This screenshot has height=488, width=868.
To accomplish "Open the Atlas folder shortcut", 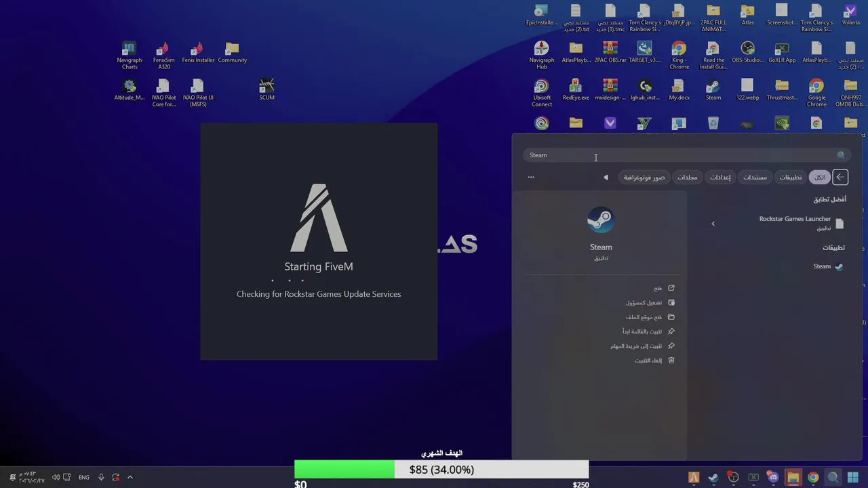I will [747, 16].
